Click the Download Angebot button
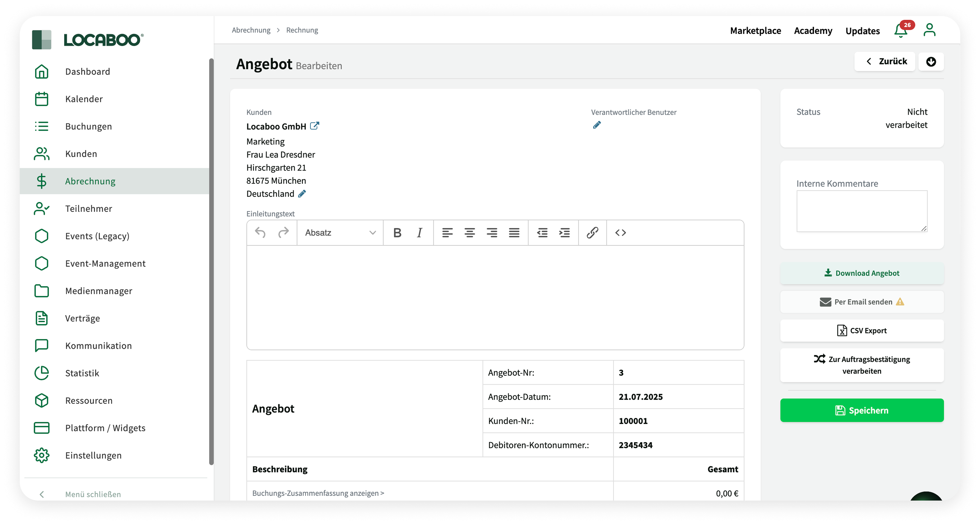Viewport: 980px width, 524px height. [862, 273]
